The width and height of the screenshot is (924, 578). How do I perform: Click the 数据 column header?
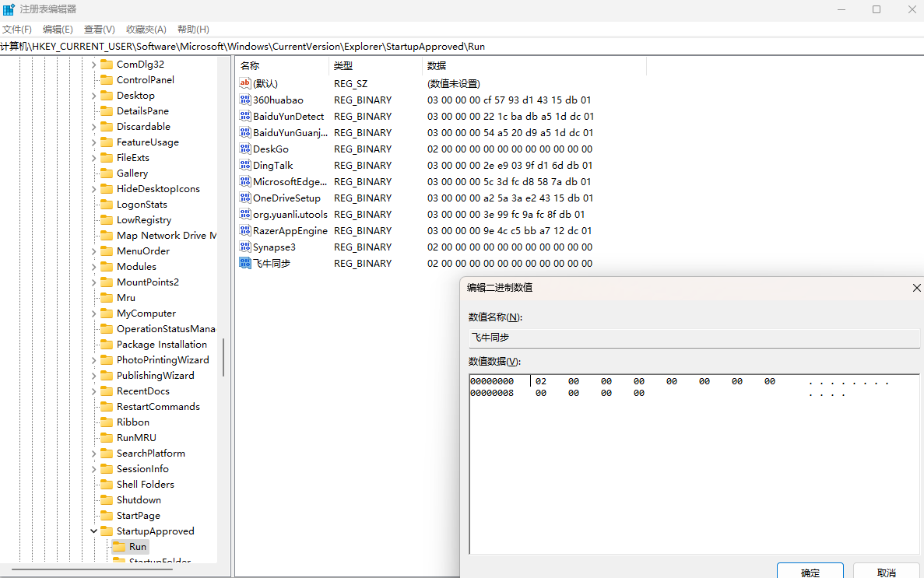click(x=437, y=66)
